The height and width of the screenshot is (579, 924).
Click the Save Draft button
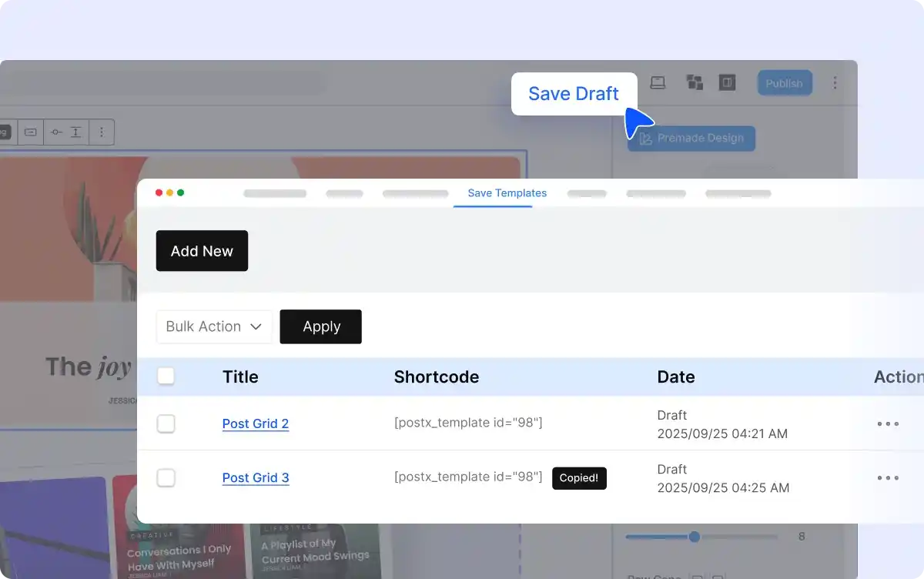tap(574, 94)
